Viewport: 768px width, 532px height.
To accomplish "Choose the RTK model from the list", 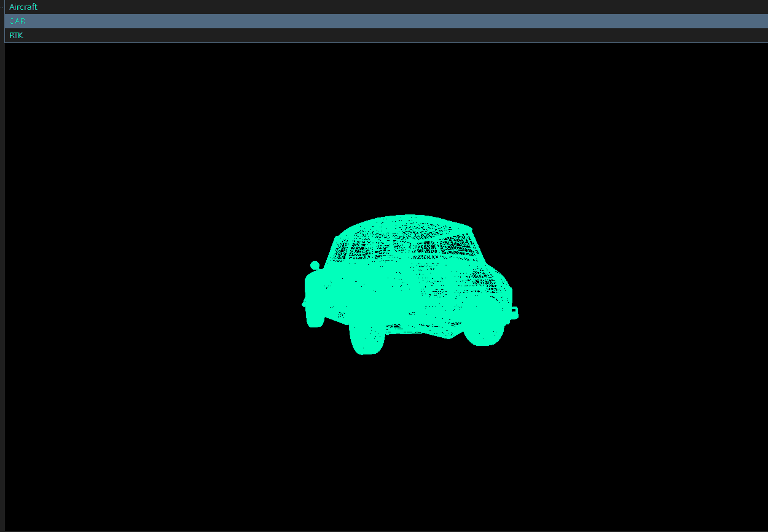I will click(16, 36).
